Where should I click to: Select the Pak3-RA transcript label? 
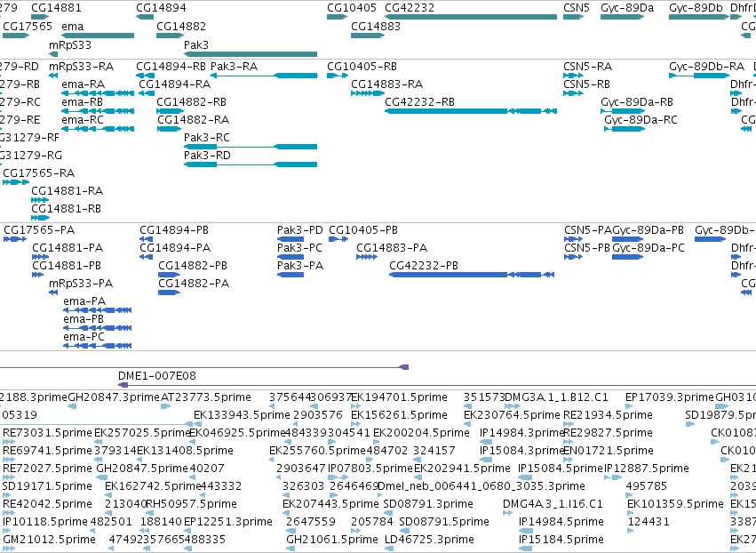(234, 66)
